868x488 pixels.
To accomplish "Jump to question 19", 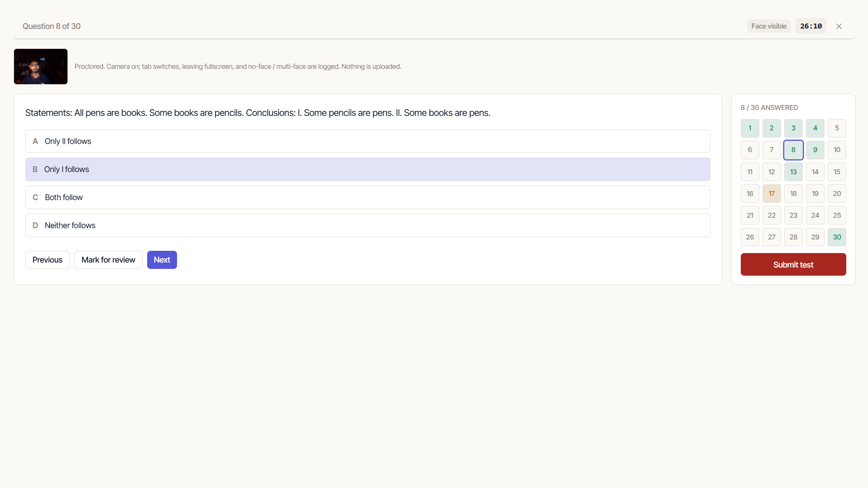I will pyautogui.click(x=815, y=194).
